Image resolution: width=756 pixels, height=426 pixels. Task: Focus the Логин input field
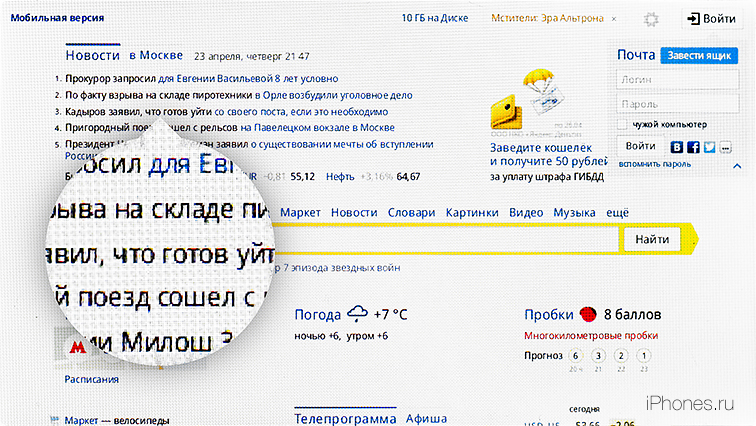(677, 80)
